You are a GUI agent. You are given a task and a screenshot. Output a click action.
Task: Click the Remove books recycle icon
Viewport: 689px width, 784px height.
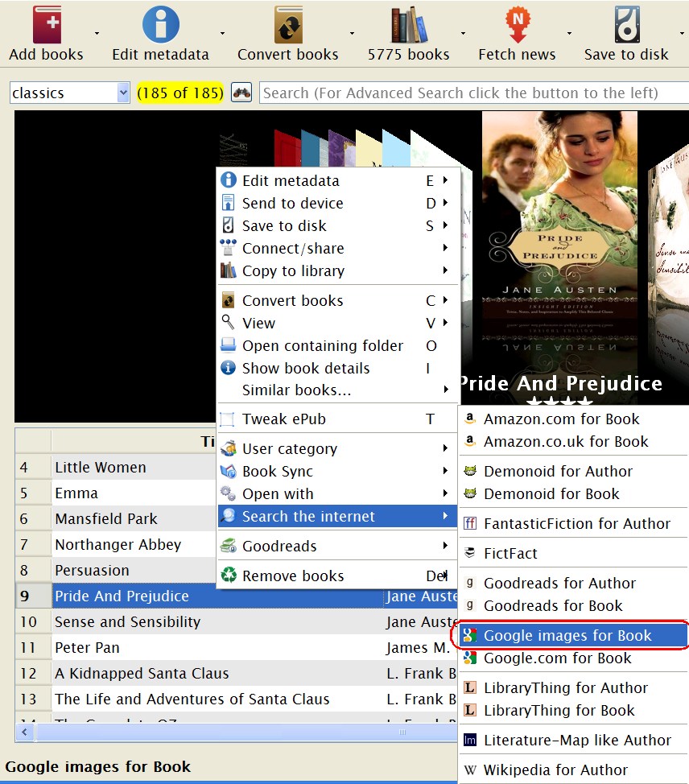229,575
